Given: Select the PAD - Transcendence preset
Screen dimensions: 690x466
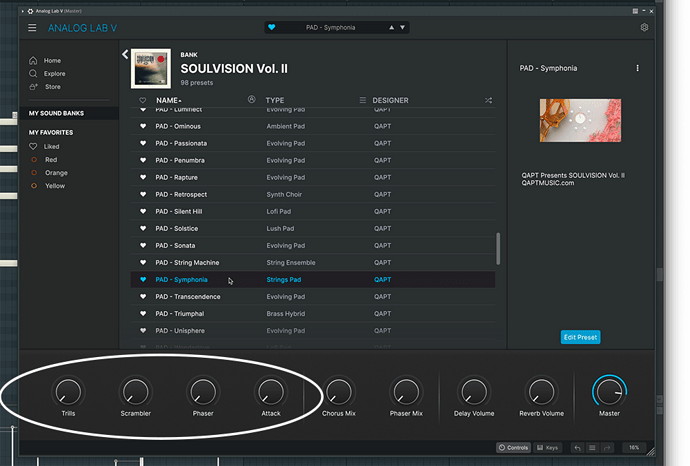Looking at the screenshot, I should (312, 297).
